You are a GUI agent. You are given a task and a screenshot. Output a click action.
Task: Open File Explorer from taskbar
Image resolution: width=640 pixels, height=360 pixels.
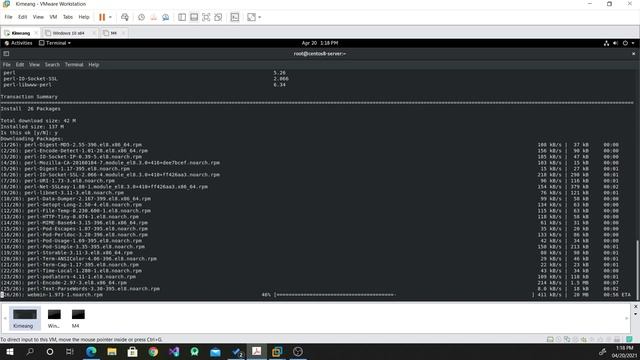pos(112,351)
